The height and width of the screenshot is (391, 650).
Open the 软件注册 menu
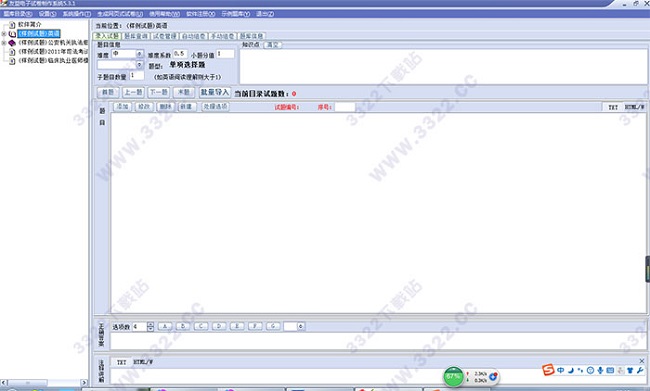pyautogui.click(x=200, y=14)
